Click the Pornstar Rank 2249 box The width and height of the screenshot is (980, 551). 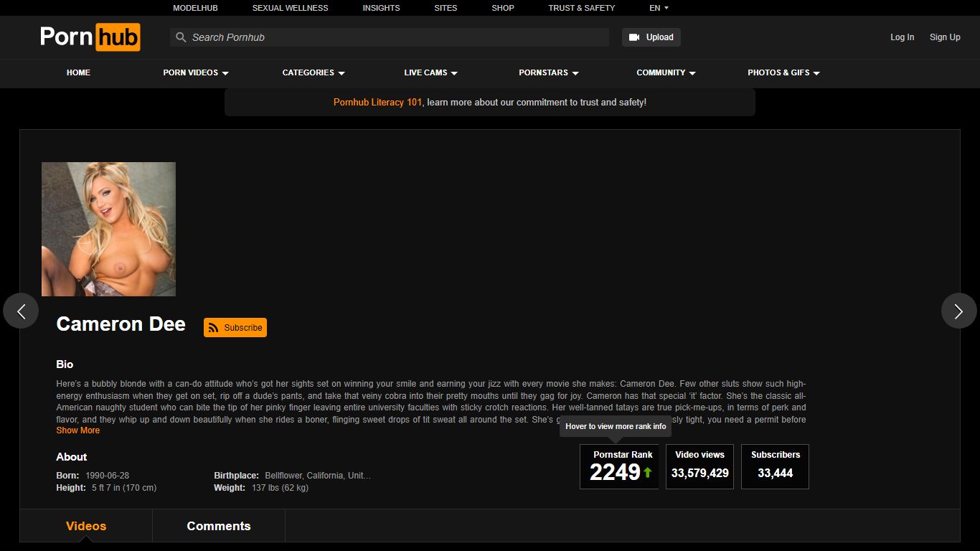click(x=619, y=466)
